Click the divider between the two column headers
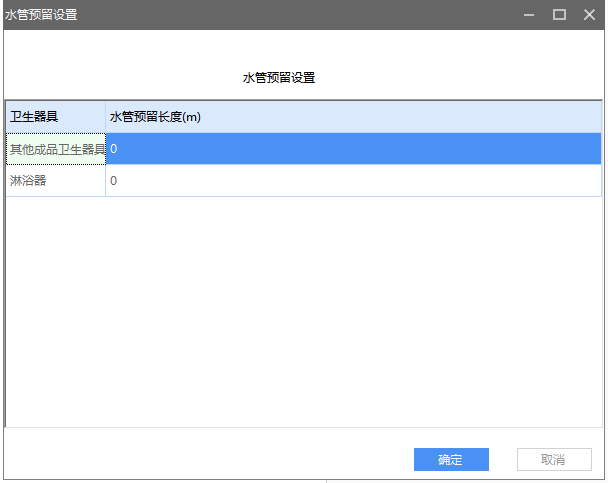 [x=105, y=117]
